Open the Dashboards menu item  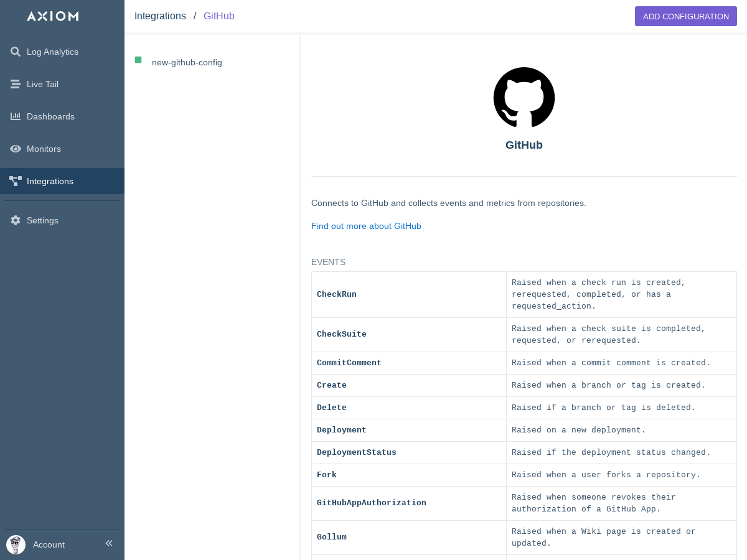(50, 116)
